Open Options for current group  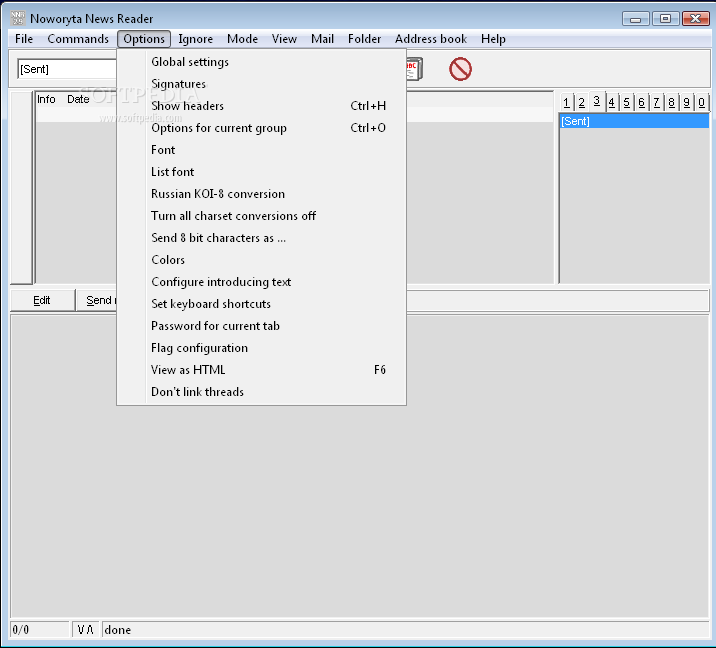(x=262, y=127)
